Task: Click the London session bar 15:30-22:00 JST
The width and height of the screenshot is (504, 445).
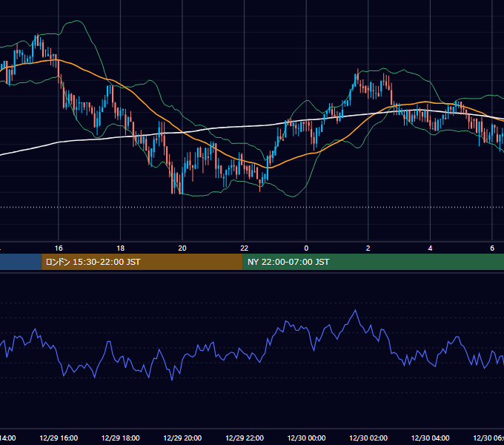Action: pos(142,262)
